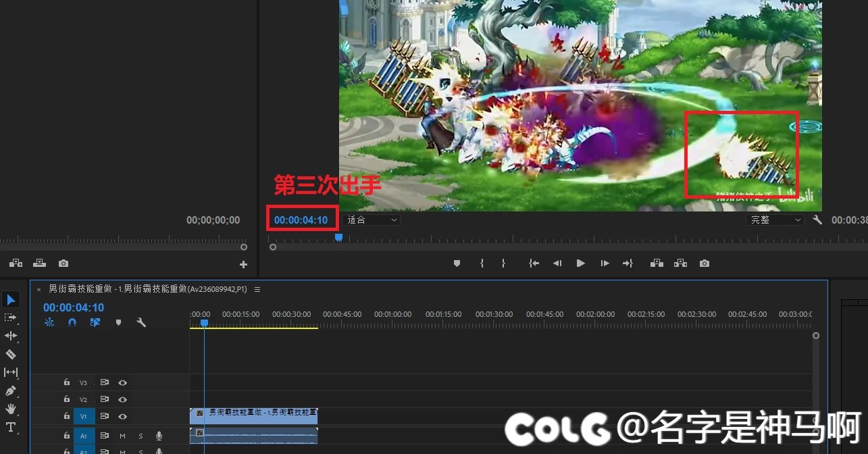
Task: Mark In point in the Program monitor
Action: click(482, 263)
